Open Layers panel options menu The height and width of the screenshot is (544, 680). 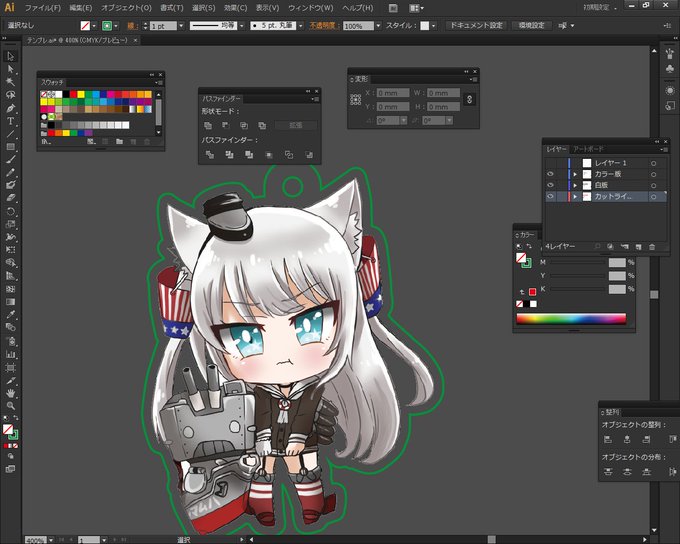(664, 149)
